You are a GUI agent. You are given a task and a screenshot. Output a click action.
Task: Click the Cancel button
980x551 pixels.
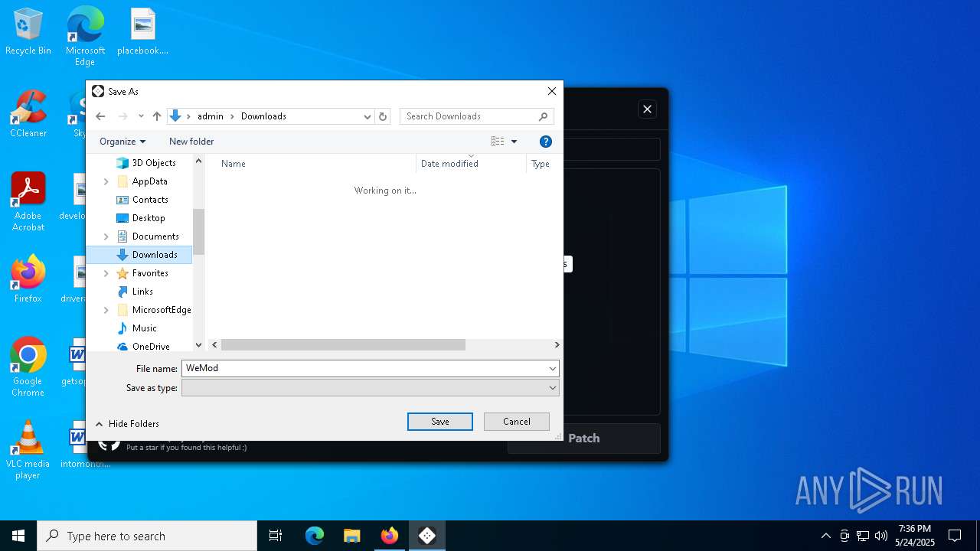click(x=517, y=422)
